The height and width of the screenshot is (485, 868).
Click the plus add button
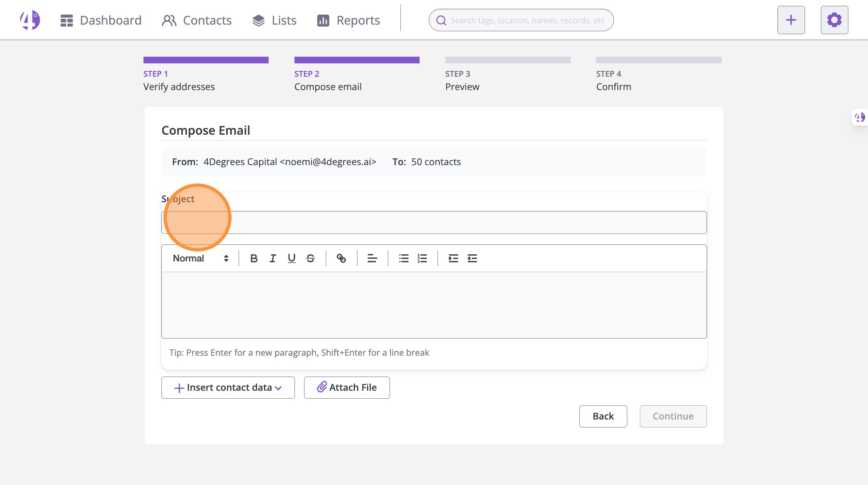[x=791, y=20]
